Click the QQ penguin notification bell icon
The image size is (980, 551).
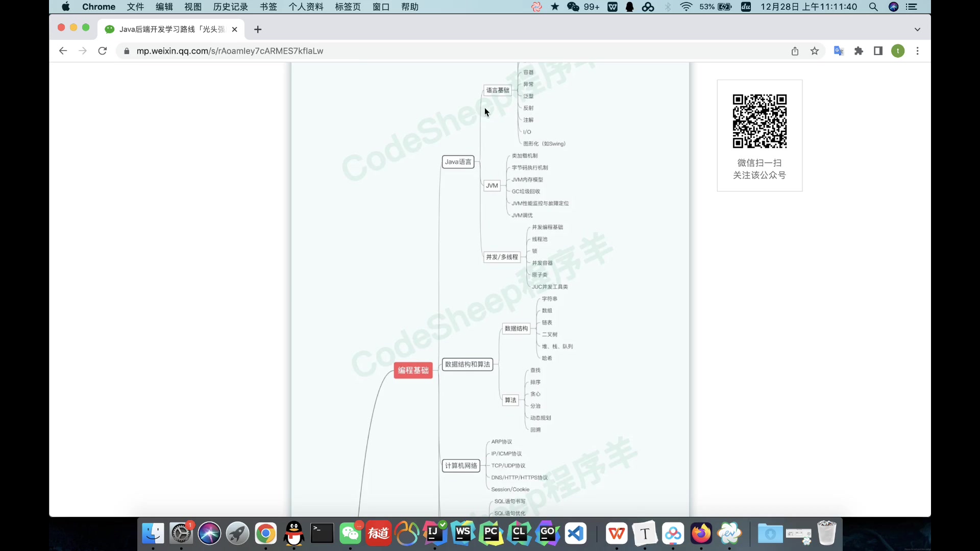pos(630,7)
